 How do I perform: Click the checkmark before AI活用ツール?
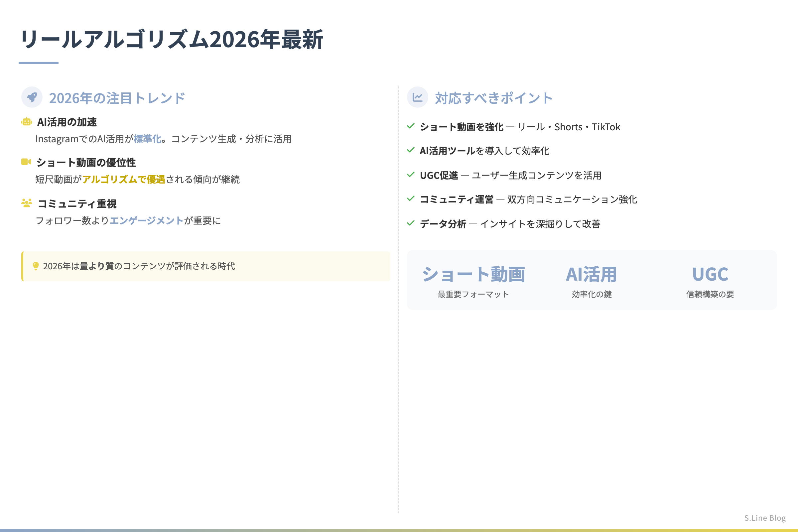pyautogui.click(x=411, y=150)
